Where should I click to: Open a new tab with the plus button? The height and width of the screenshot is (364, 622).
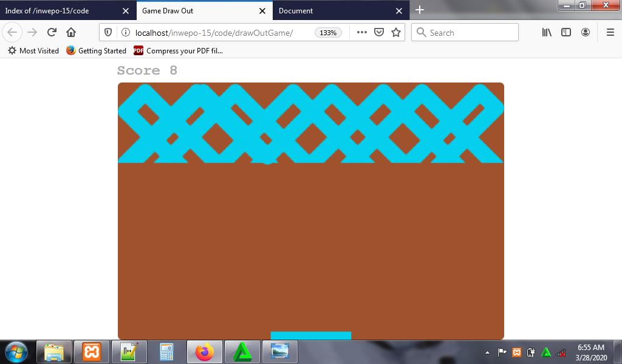420,10
